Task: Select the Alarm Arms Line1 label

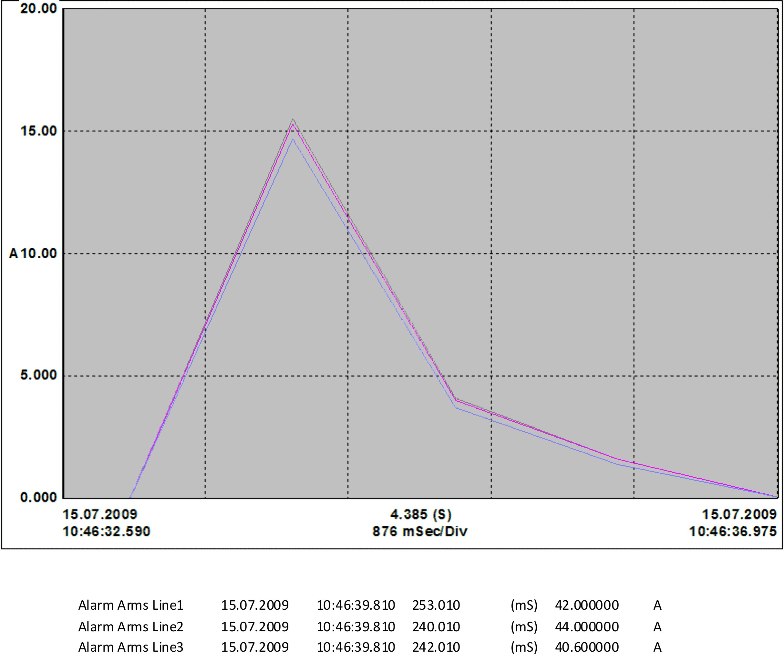Action: pos(131,605)
